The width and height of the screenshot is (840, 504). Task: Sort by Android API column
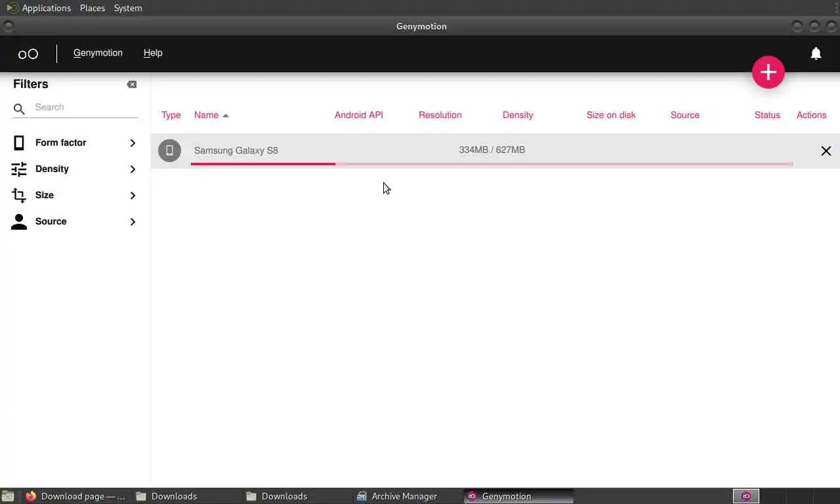(359, 115)
